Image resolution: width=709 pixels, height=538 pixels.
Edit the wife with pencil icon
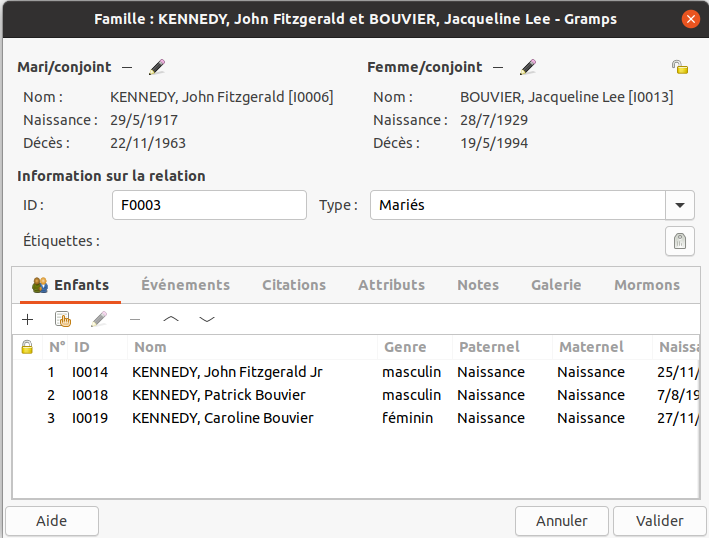coord(528,67)
